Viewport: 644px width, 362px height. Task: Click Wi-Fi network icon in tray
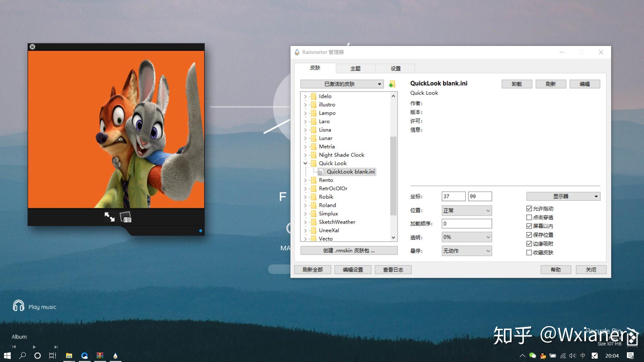point(563,356)
